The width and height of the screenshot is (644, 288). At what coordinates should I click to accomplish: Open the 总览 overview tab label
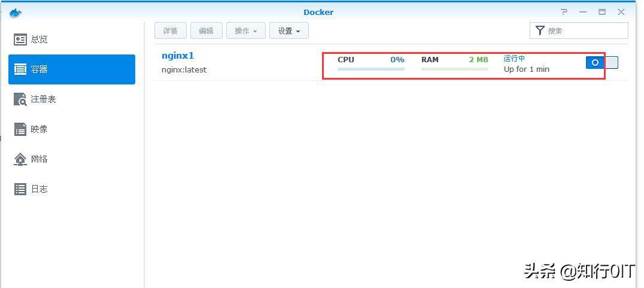click(x=39, y=40)
